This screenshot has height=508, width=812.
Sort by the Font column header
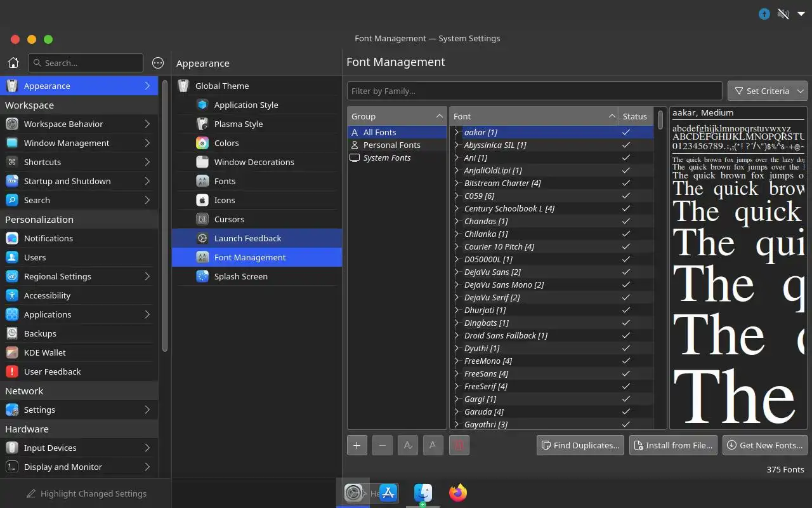click(x=534, y=116)
